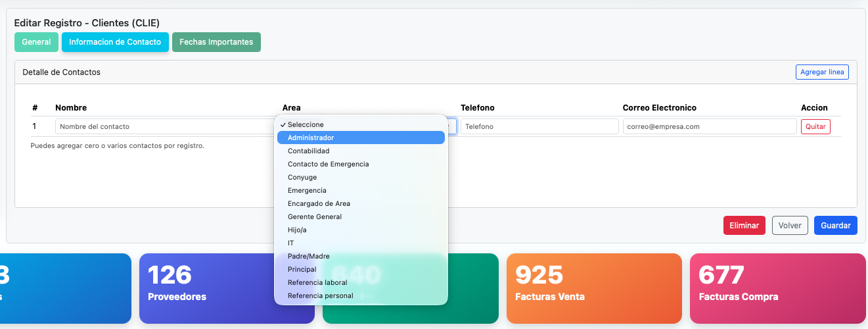The width and height of the screenshot is (868, 329).
Task: Open the Informacion de Contacto tab
Action: coord(115,42)
